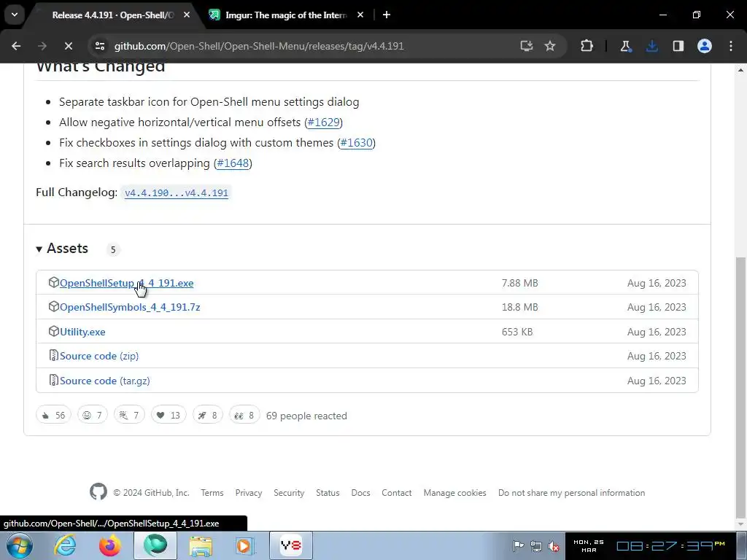Open the tab search dropdown arrow
The width and height of the screenshot is (747, 560).
(15, 15)
